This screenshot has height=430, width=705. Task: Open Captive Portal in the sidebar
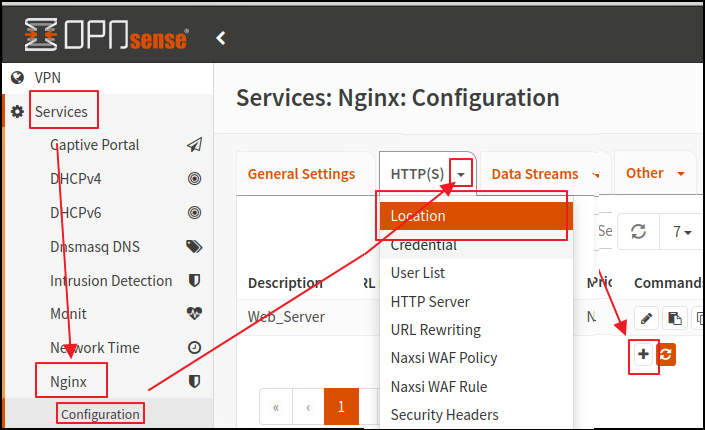94,145
